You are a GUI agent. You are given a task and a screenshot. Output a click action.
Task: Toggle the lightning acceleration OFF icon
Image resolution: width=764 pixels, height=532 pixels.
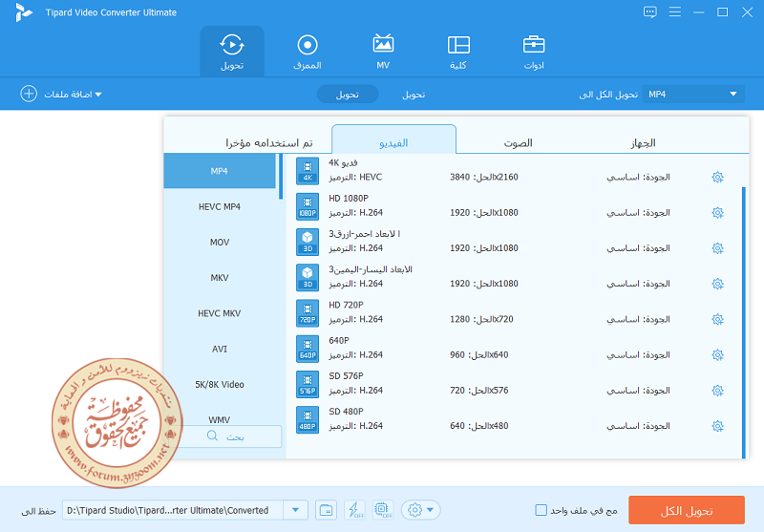(354, 510)
